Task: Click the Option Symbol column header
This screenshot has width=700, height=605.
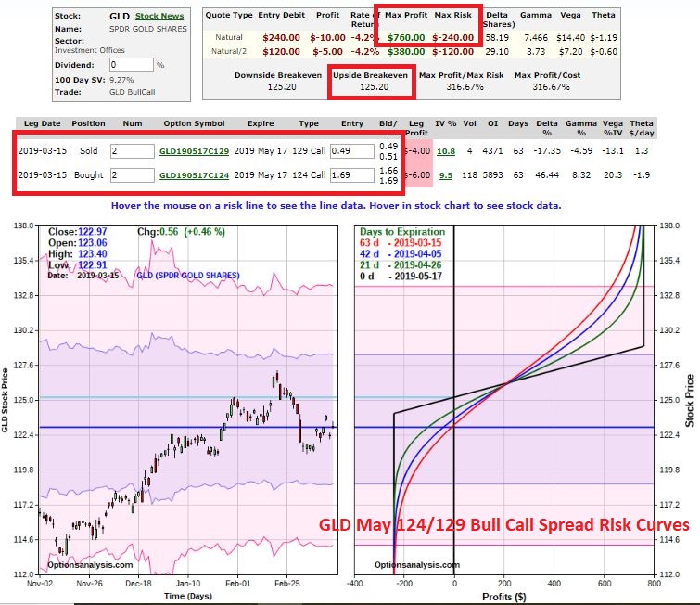Action: click(194, 123)
